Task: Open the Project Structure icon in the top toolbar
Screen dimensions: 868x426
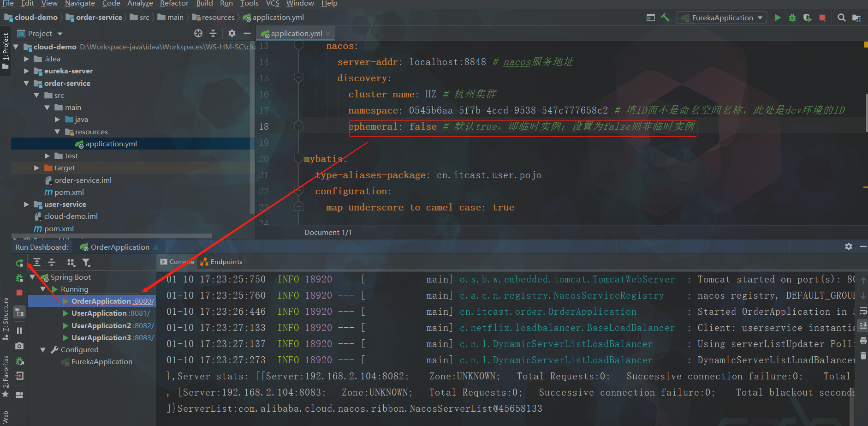Action: pos(856,18)
